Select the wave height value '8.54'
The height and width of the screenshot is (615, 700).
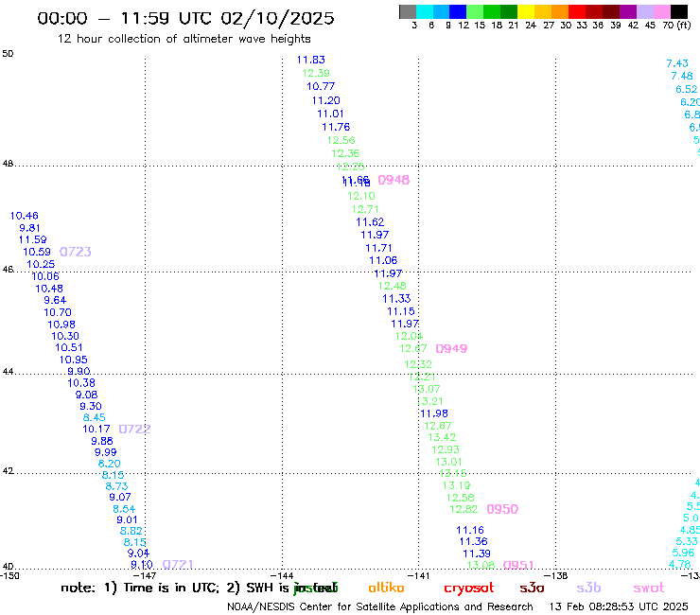pyautogui.click(x=124, y=509)
